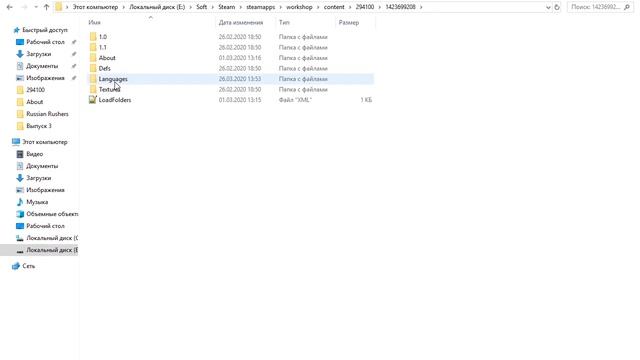640x360 pixels.
Task: Navigate to Steam in the breadcrumb
Action: click(x=226, y=7)
